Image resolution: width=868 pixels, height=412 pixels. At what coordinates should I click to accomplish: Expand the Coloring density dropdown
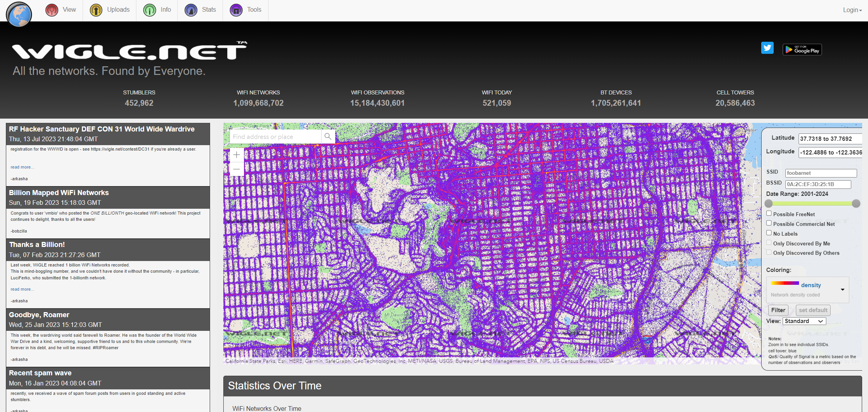[x=808, y=289]
